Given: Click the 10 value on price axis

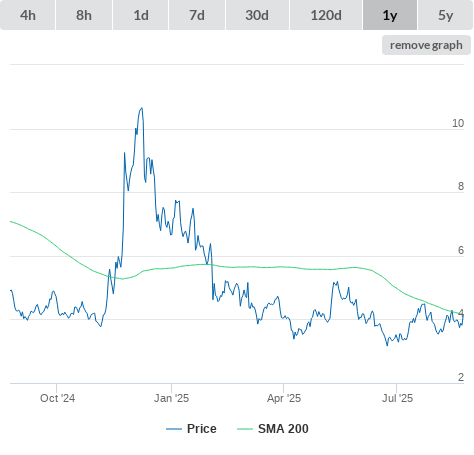Looking at the screenshot, I should click(x=458, y=123).
